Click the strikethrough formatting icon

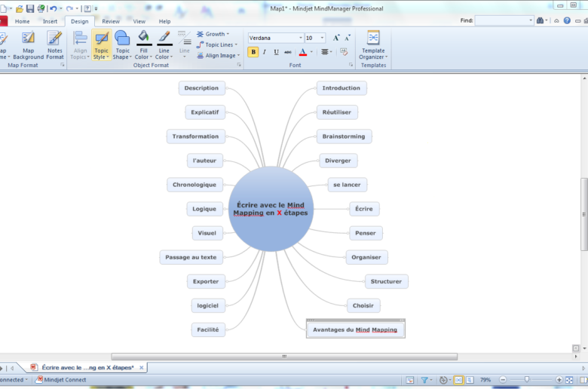point(289,52)
